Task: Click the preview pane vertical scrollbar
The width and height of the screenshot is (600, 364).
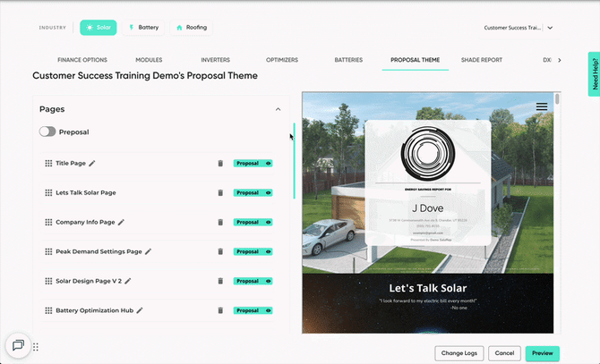Action: tap(557, 99)
